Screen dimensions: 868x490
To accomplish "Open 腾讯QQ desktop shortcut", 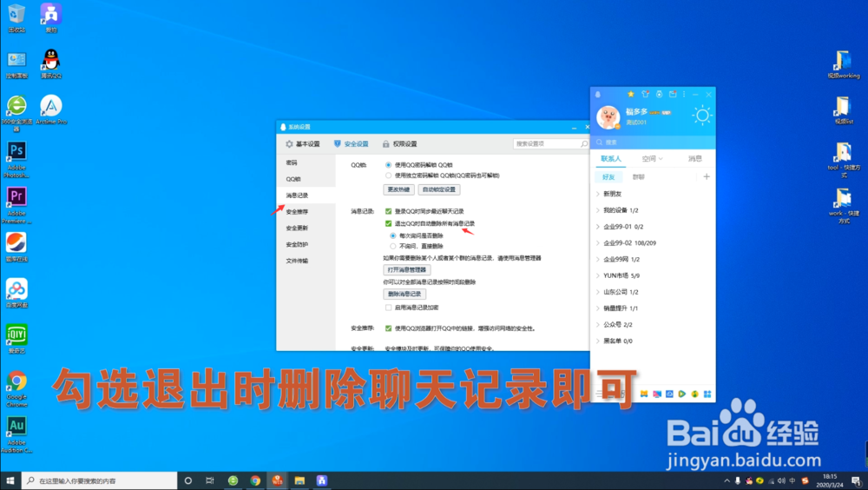I will pyautogui.click(x=51, y=63).
